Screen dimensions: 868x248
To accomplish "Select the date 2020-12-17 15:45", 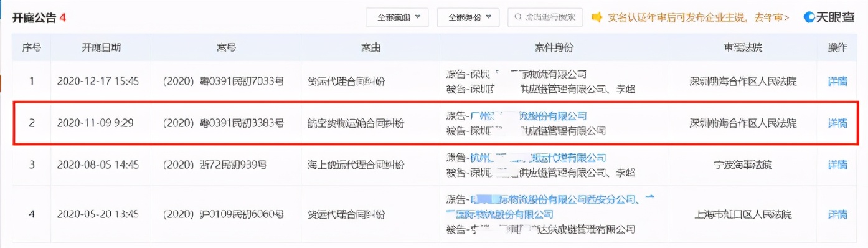I will [x=98, y=81].
